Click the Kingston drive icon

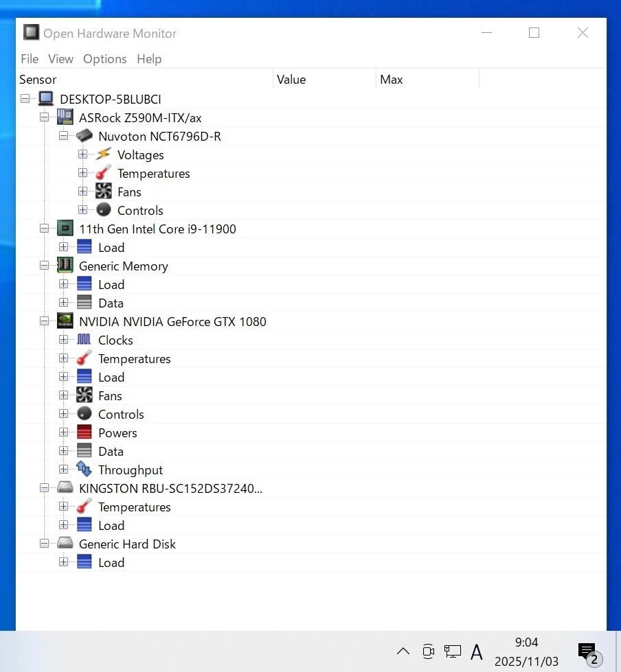tap(65, 489)
